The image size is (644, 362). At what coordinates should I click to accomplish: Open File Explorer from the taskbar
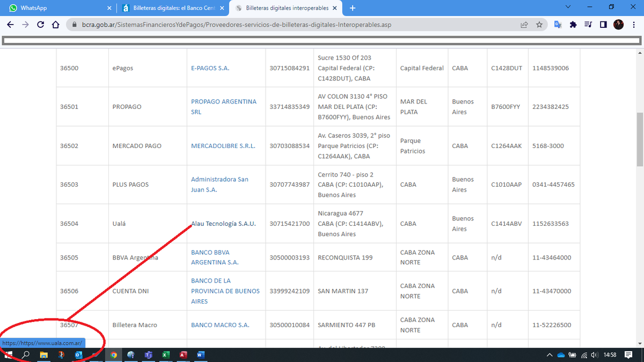point(44,355)
